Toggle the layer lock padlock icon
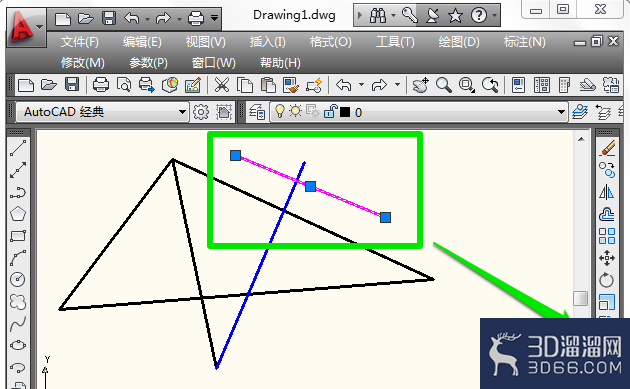This screenshot has width=630, height=389. (330, 111)
